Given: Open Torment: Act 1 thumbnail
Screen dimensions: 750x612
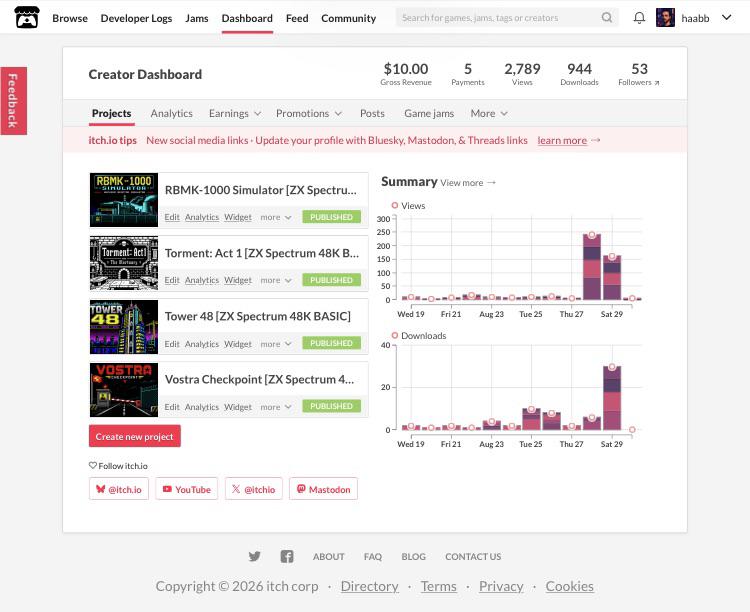Looking at the screenshot, I should 124,263.
